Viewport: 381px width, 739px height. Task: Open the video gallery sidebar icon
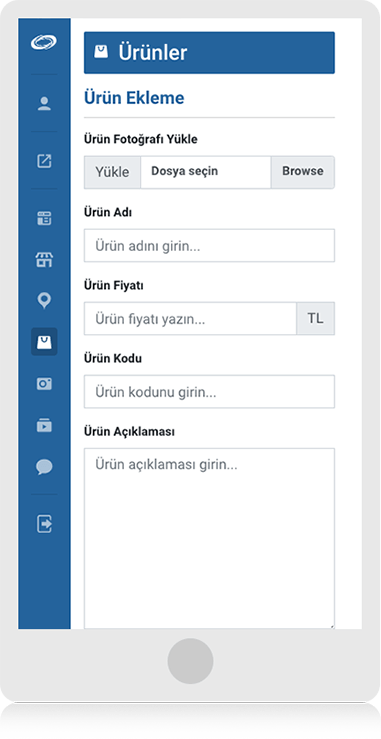[x=44, y=425]
